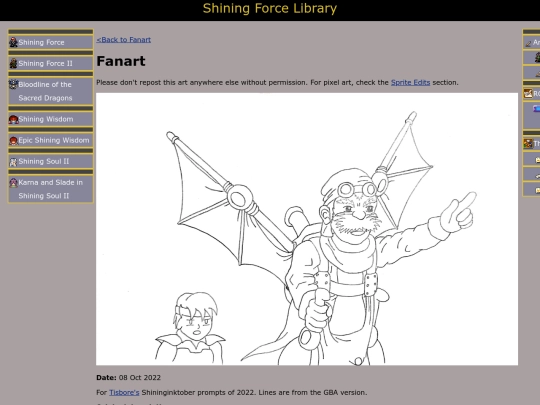This screenshot has width=540, height=405.
Task: Open Bloodline of the Sacred Dragons section
Action: (x=51, y=91)
